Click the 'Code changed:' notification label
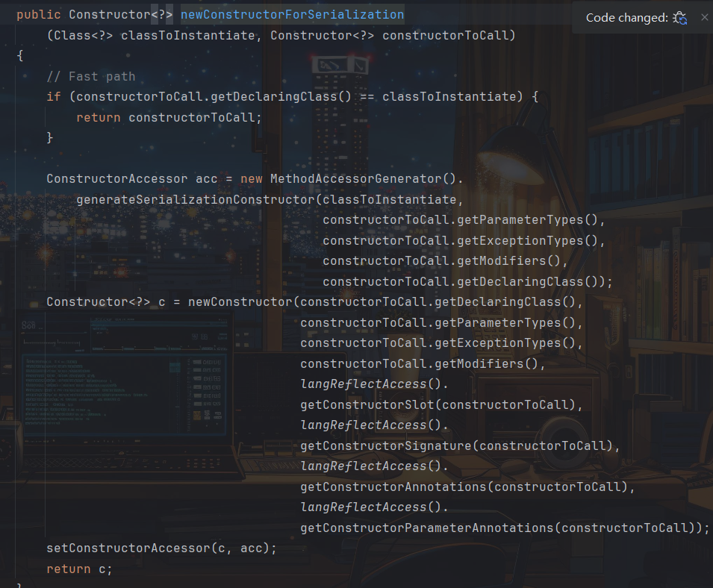The width and height of the screenshot is (713, 588). pos(626,18)
